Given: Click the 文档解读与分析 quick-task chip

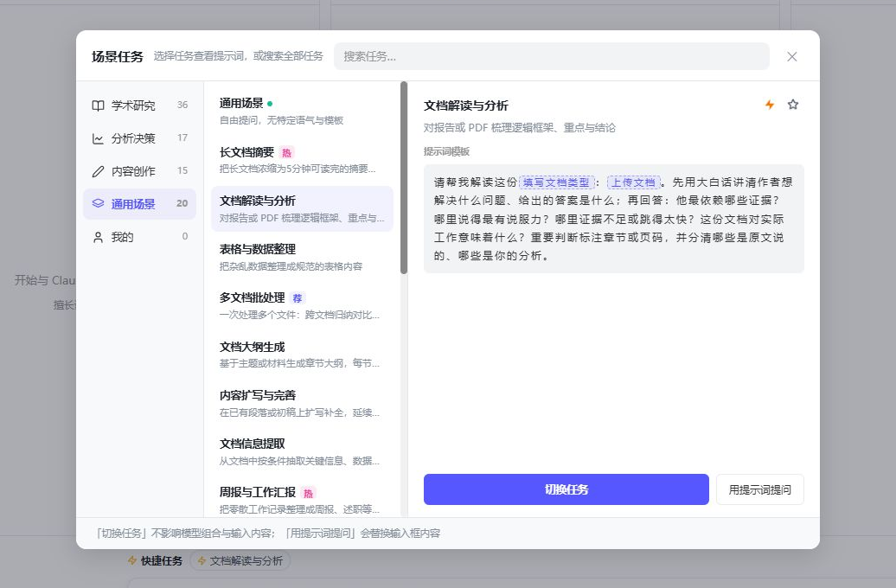Looking at the screenshot, I should coord(240,560).
